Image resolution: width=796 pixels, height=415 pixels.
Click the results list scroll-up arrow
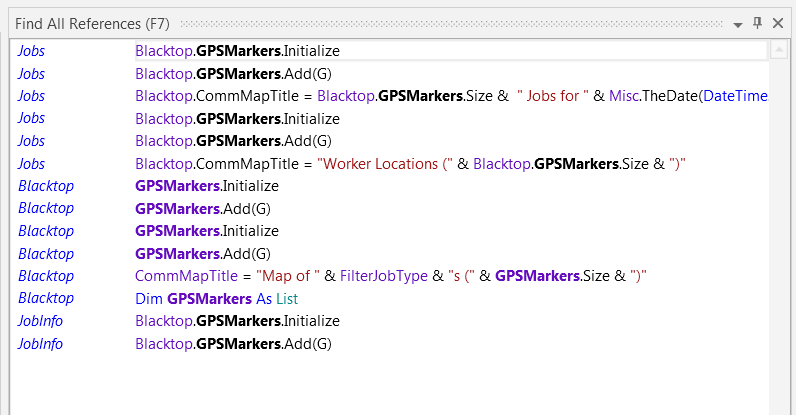tap(779, 50)
